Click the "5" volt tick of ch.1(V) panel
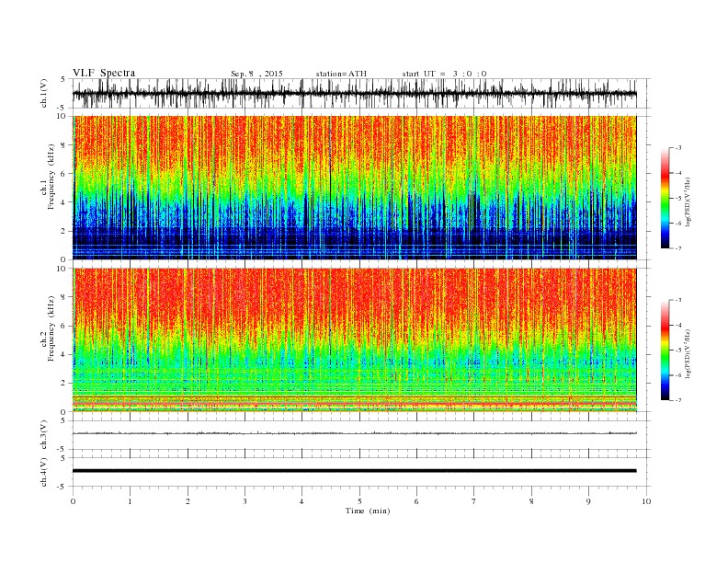The height and width of the screenshot is (563, 728). (63, 79)
